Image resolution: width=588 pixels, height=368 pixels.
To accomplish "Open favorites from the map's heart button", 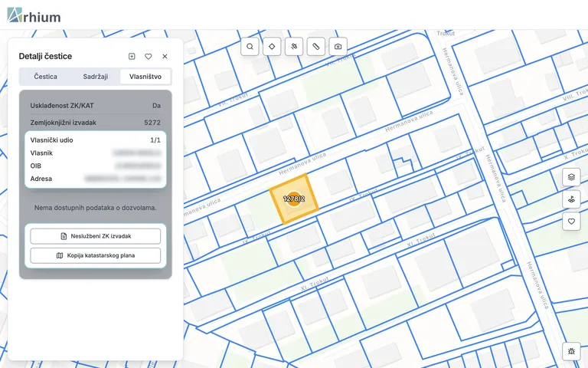I will click(x=571, y=222).
